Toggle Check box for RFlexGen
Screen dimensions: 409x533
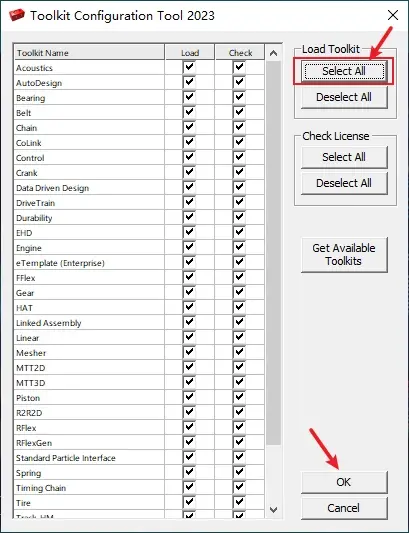239,442
